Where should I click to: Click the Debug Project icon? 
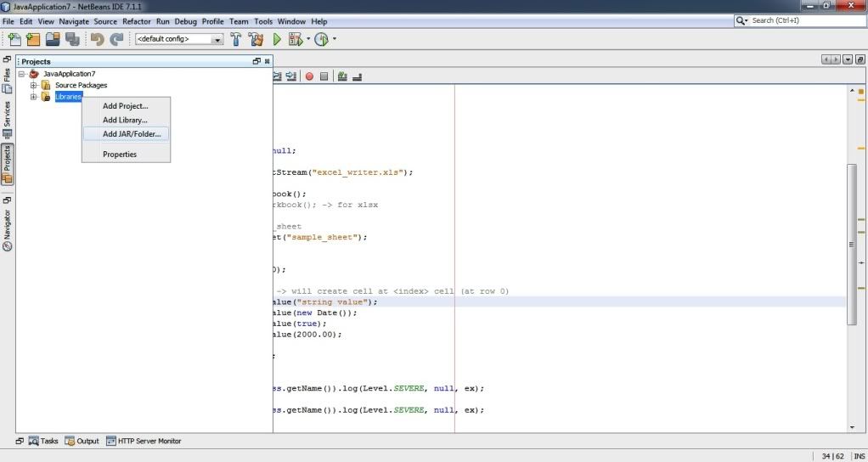pos(296,39)
